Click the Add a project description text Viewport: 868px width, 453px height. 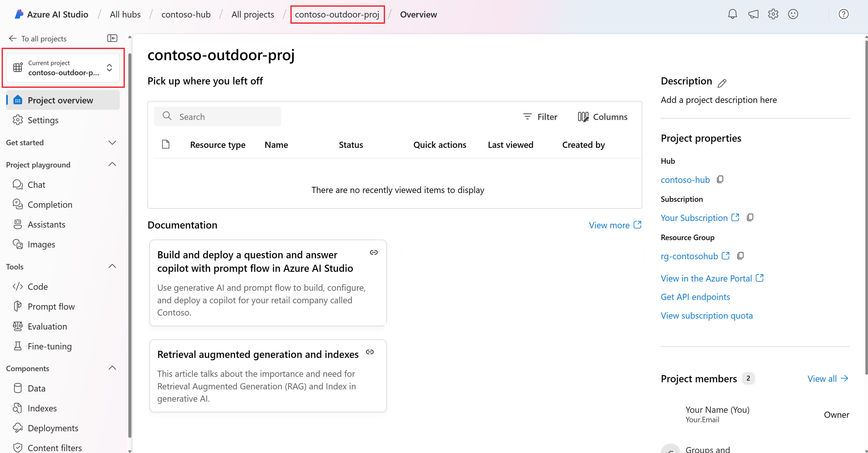pos(719,100)
